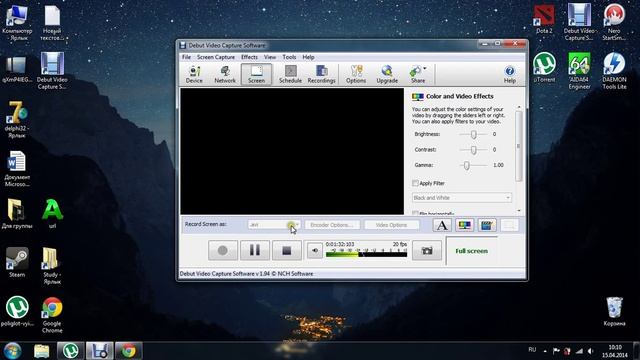Screen dimensions: 640x360
Task: Click the Brightness slider handle
Action: point(473,134)
